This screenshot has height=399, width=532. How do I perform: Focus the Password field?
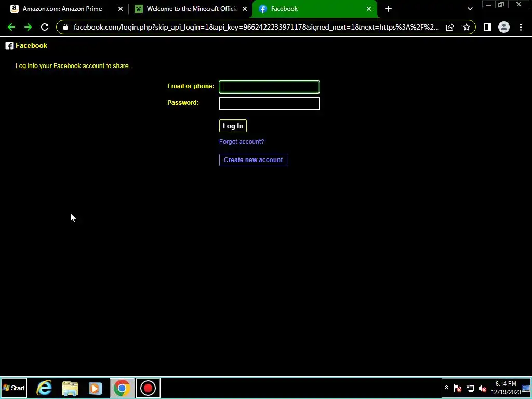click(269, 103)
